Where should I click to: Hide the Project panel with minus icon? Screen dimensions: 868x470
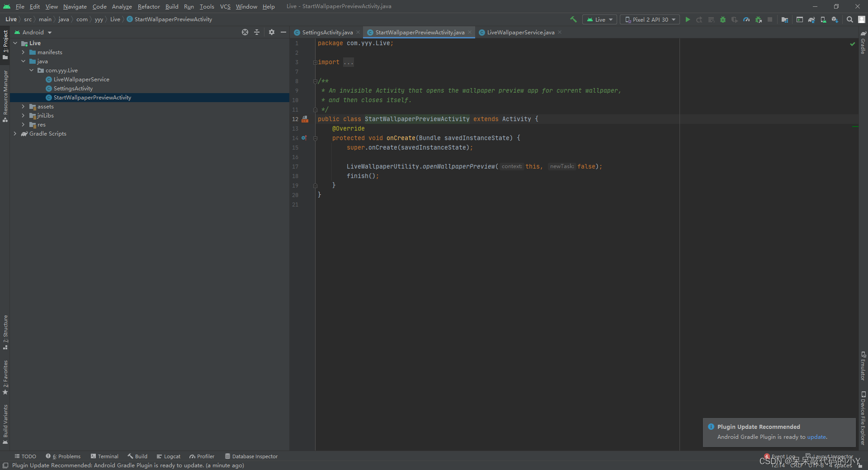click(283, 32)
